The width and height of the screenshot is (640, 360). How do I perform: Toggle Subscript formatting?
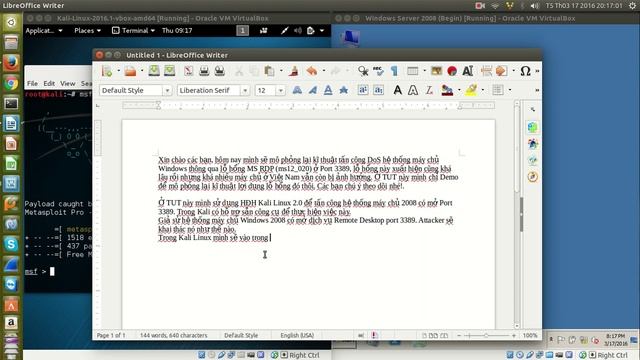click(378, 90)
